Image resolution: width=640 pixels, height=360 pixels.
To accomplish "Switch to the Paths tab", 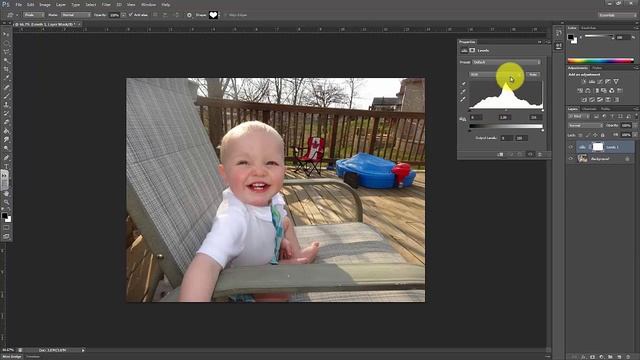I will tap(605, 109).
